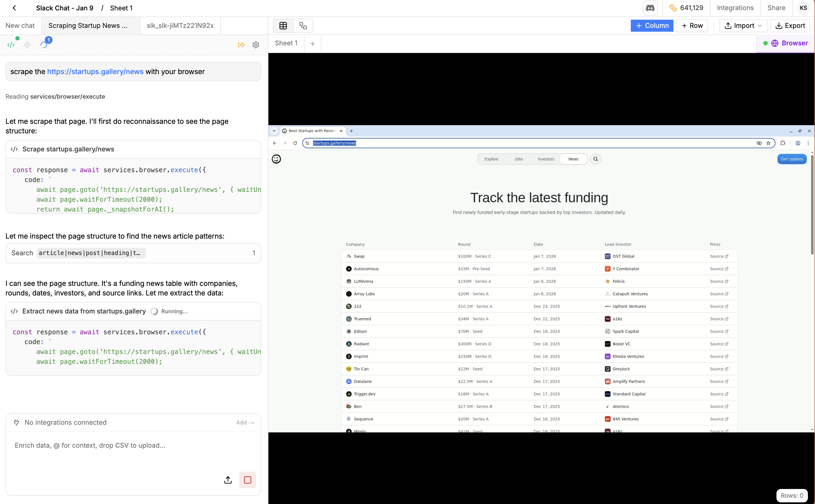Toggle the Browser panel on the right

[787, 43]
